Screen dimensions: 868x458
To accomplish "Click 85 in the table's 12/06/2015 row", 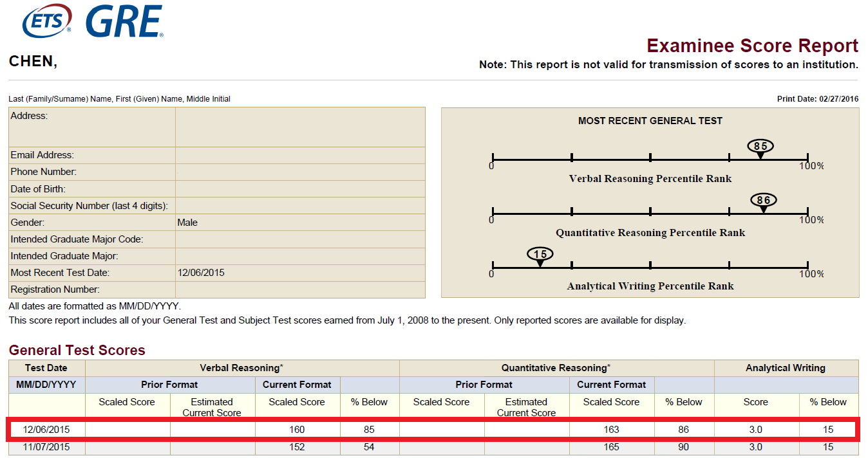I will click(x=369, y=430).
